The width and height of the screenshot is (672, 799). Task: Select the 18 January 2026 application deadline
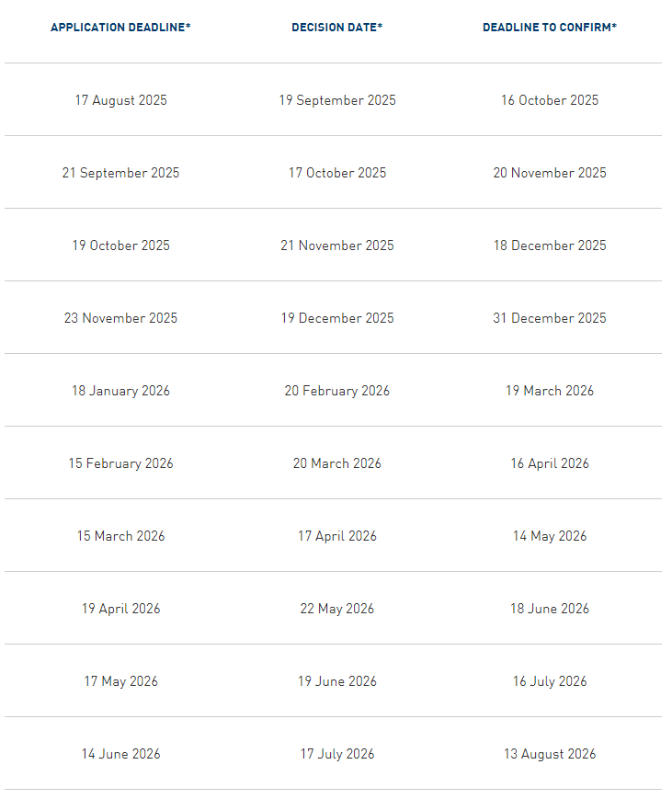pos(120,391)
